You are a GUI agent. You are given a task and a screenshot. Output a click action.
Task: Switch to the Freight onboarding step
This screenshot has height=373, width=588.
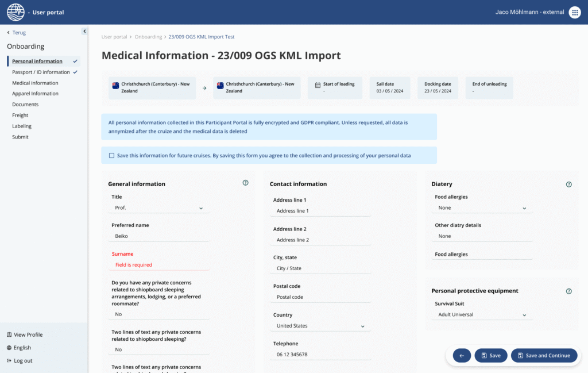(21, 115)
